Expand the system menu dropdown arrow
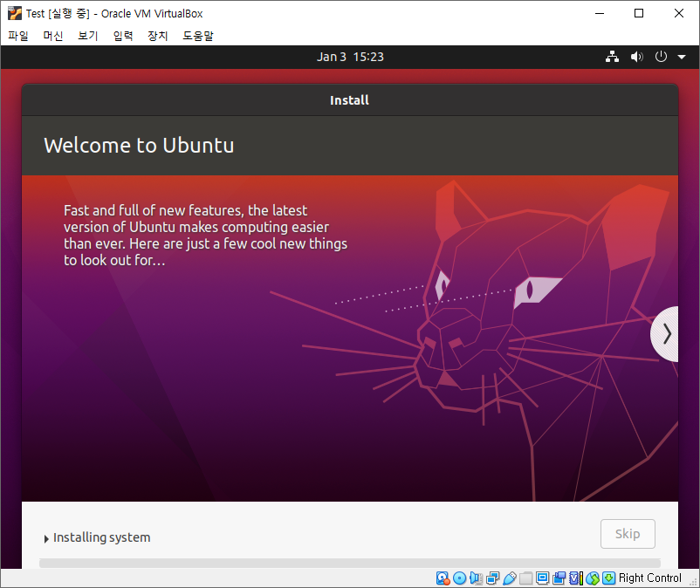 coord(682,57)
